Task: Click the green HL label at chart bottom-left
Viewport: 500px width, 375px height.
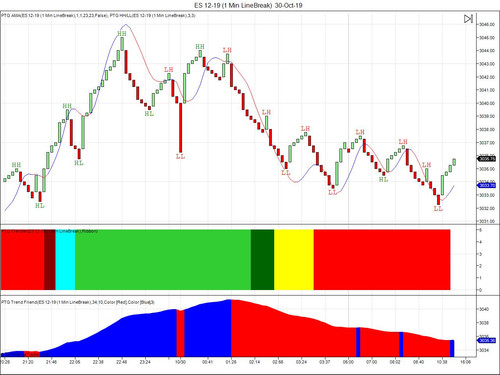Action: click(x=40, y=206)
